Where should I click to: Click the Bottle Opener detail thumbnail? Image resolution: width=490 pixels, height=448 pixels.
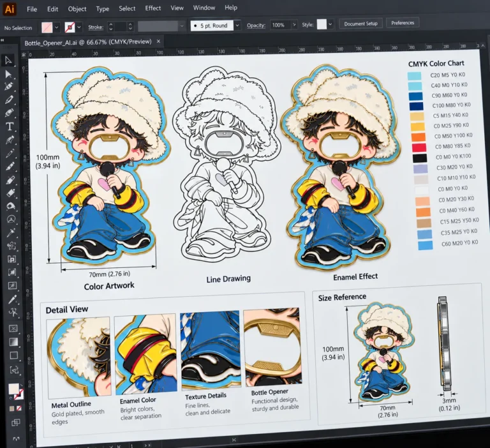tap(273, 347)
